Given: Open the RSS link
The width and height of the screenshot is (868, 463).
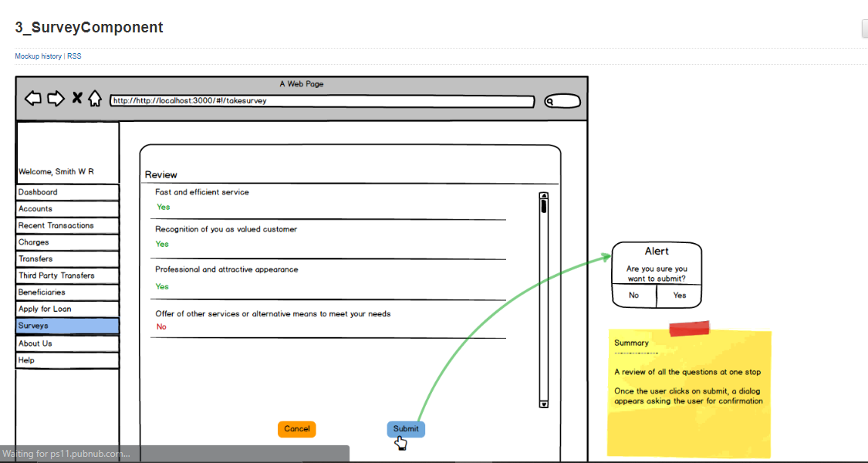Looking at the screenshot, I should [x=74, y=56].
